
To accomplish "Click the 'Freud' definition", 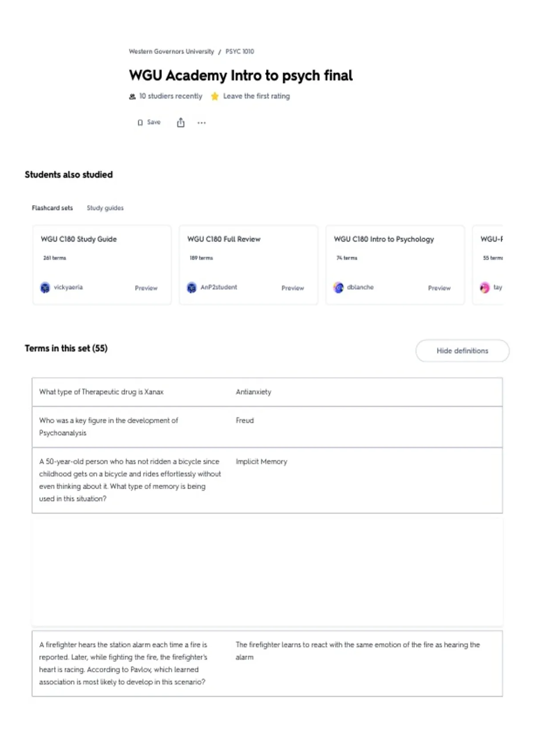I will pos(245,420).
